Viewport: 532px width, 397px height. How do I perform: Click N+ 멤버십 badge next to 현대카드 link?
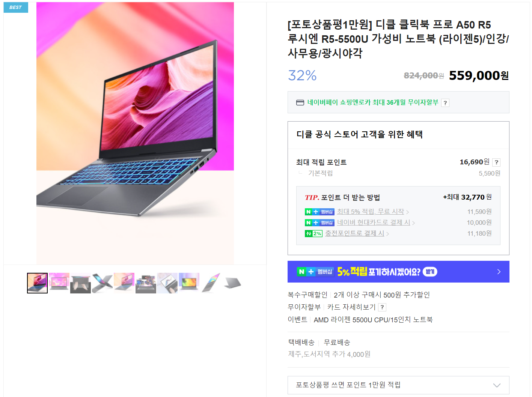[320, 223]
